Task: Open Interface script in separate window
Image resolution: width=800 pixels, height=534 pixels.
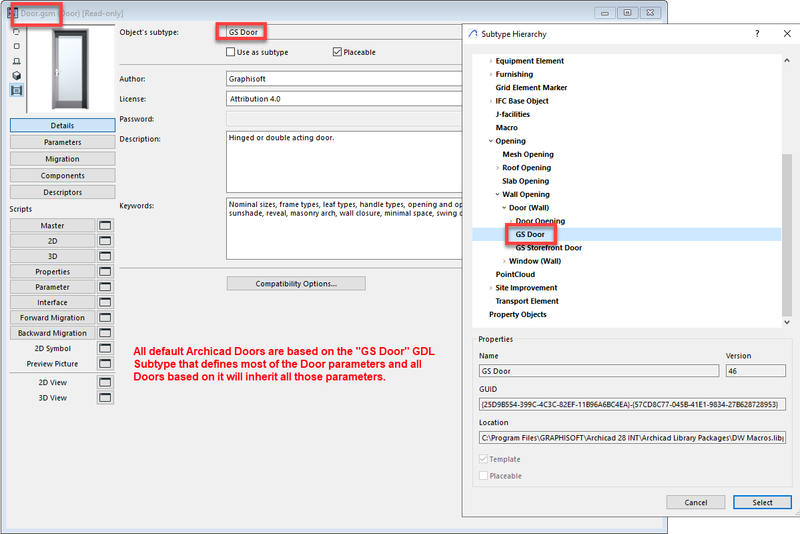Action: coord(105,302)
